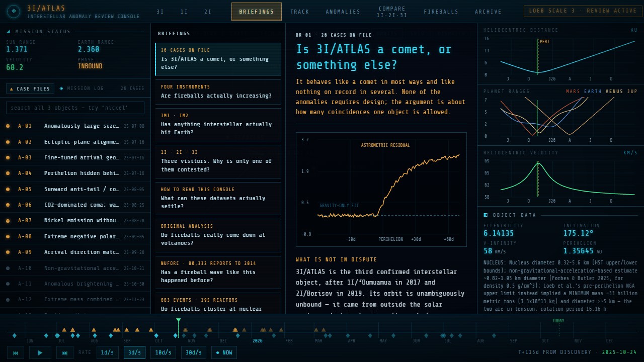Switch to the Mission Log tab
The image size is (644, 362).
[82, 88]
